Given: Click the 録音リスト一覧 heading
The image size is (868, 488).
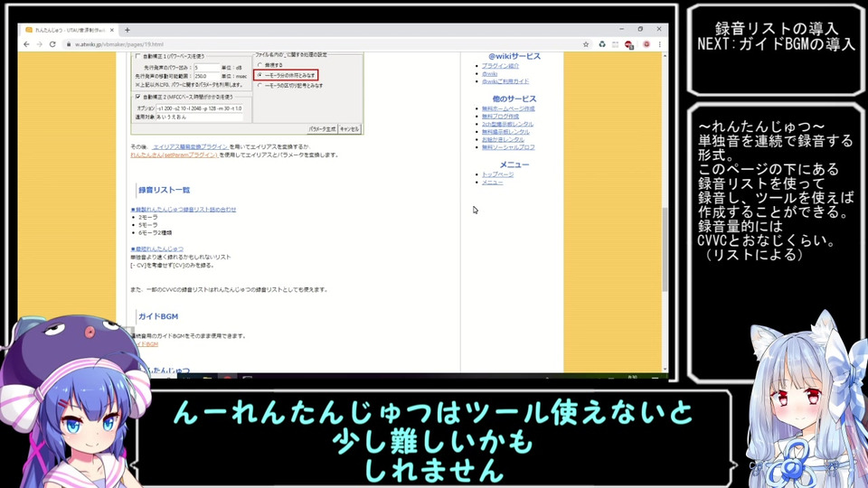Looking at the screenshot, I should coord(164,190).
